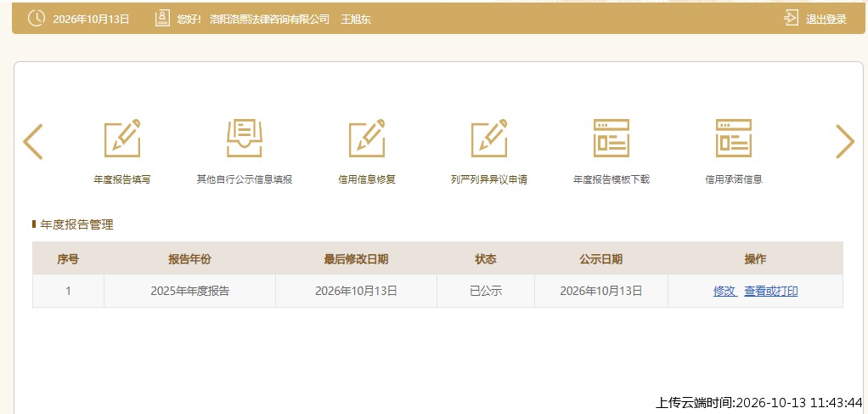
Task: Select the 年度报告填写 label
Action: [122, 179]
